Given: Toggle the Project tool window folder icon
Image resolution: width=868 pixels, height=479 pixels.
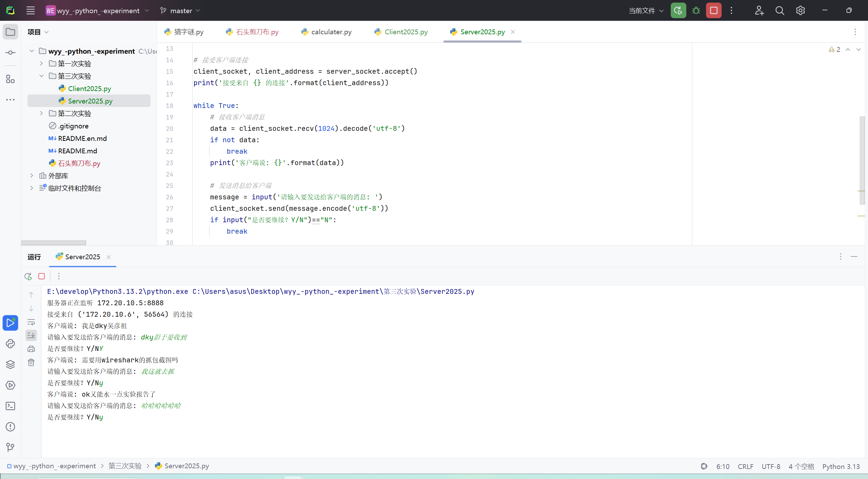Looking at the screenshot, I should [x=10, y=32].
